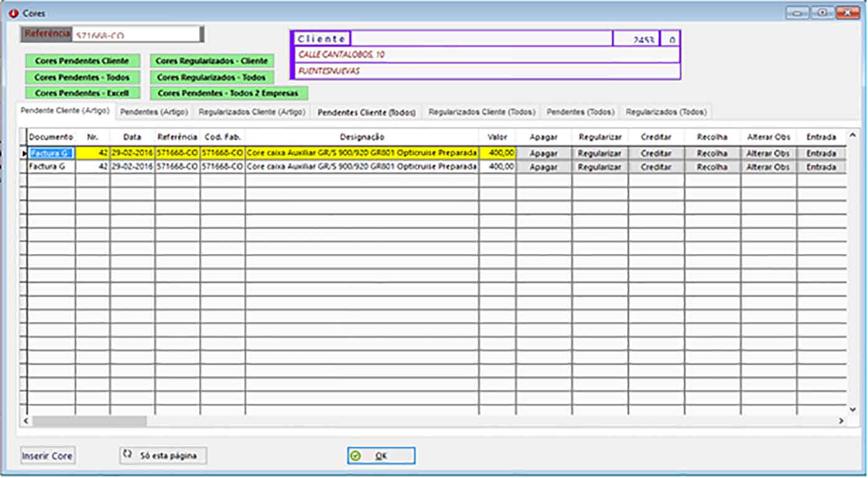Click the refresh icon on Só esta página
The image size is (868, 478).
[x=128, y=455]
